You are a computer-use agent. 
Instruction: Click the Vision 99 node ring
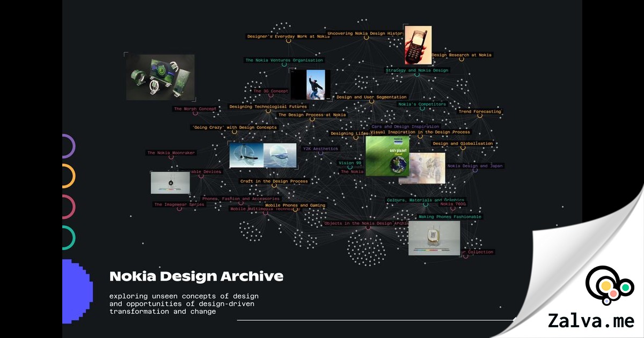[350, 167]
